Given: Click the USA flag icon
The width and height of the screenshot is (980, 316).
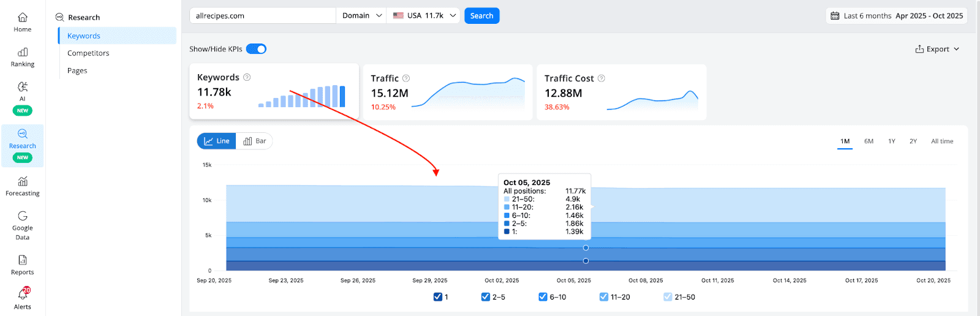Looking at the screenshot, I should [x=398, y=16].
